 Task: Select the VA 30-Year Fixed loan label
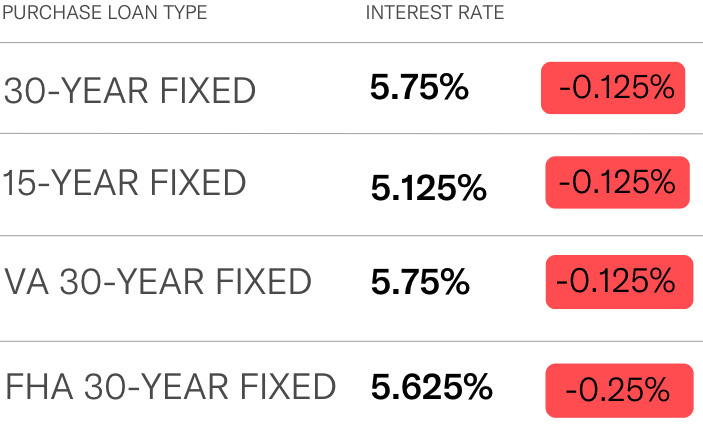click(158, 282)
